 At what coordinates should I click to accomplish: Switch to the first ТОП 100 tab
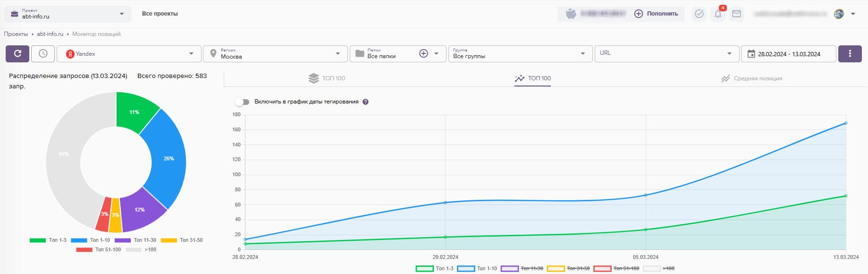[327, 78]
